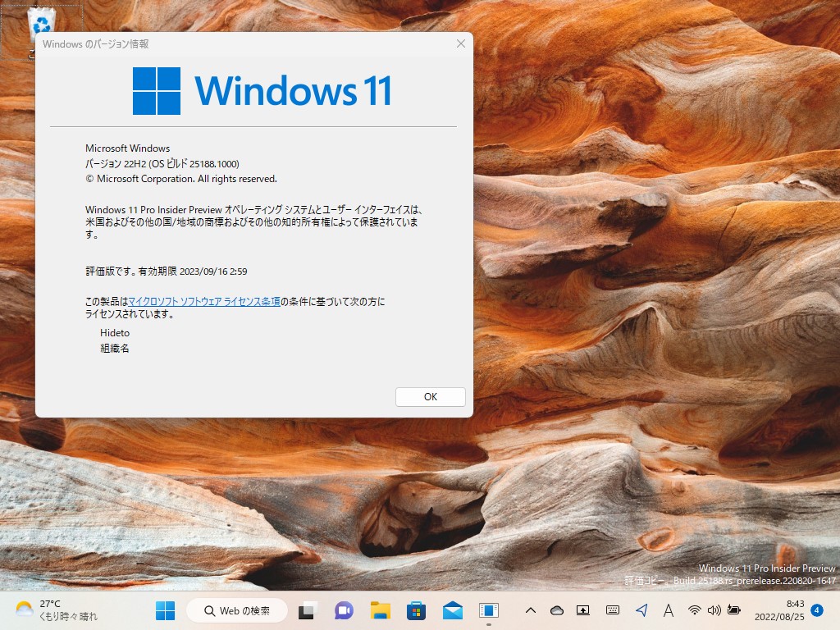Show the running version info window on taskbar
Image resolution: width=840 pixels, height=630 pixels.
pyautogui.click(x=489, y=610)
